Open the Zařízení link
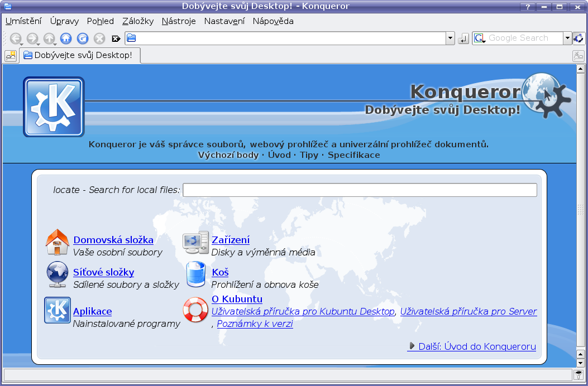Viewport: 588px width, 386px height. (x=231, y=240)
